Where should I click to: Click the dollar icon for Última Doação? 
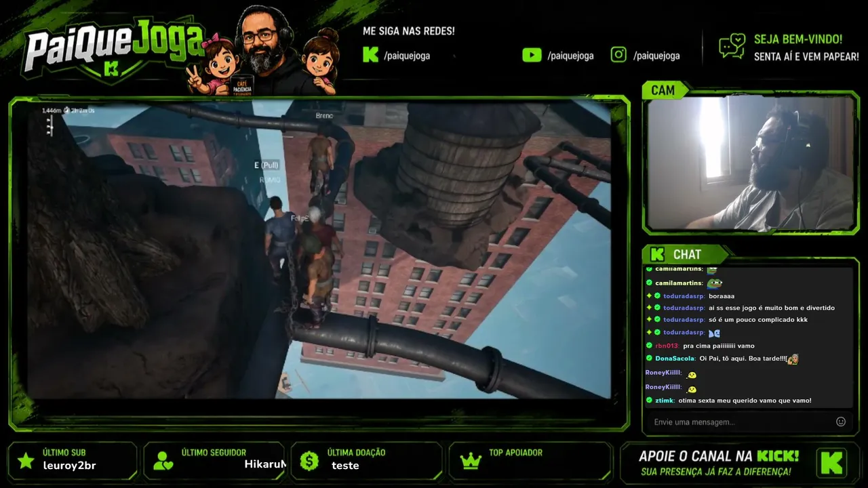309,461
